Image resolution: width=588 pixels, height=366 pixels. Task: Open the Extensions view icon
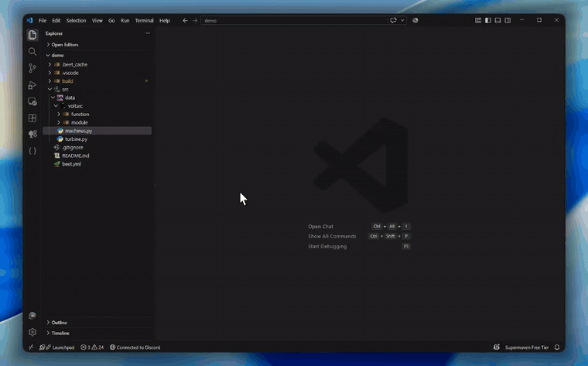32,118
